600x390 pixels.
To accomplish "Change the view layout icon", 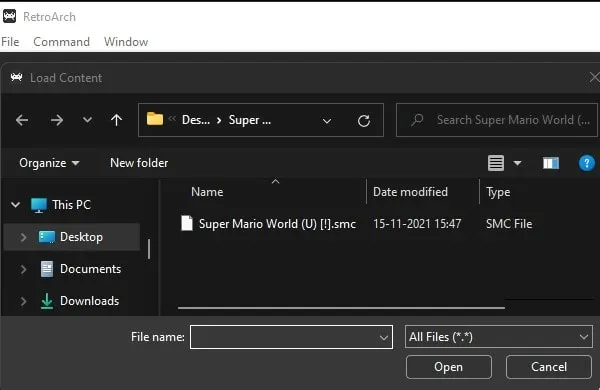I will 496,163.
